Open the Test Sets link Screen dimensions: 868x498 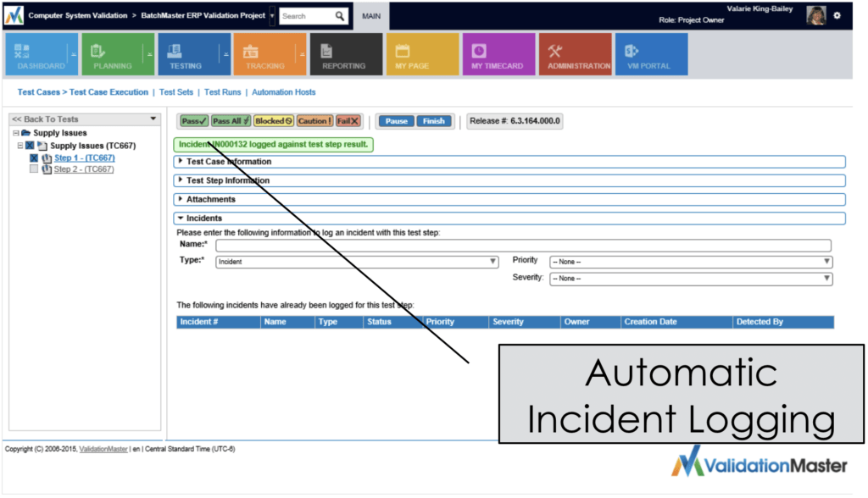click(x=176, y=91)
